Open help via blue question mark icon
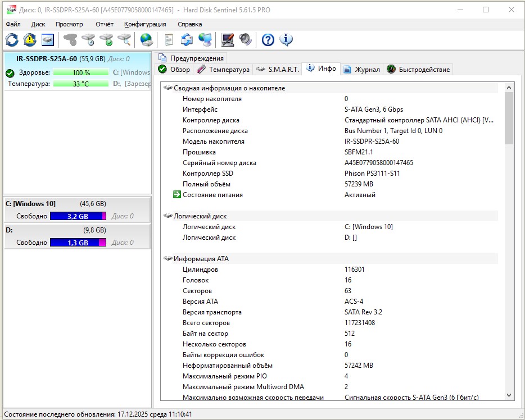525x420 pixels. click(x=268, y=40)
